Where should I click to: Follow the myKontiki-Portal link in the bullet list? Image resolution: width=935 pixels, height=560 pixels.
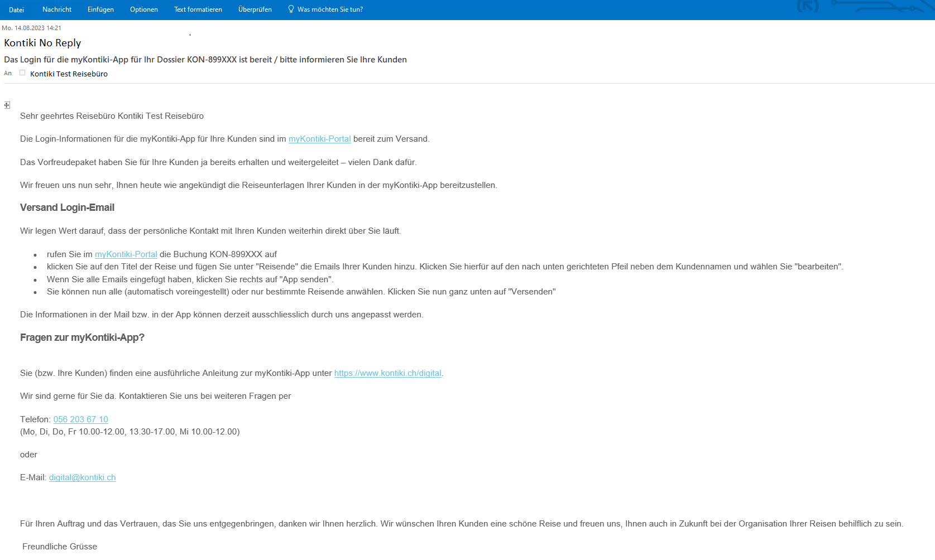[x=126, y=254]
